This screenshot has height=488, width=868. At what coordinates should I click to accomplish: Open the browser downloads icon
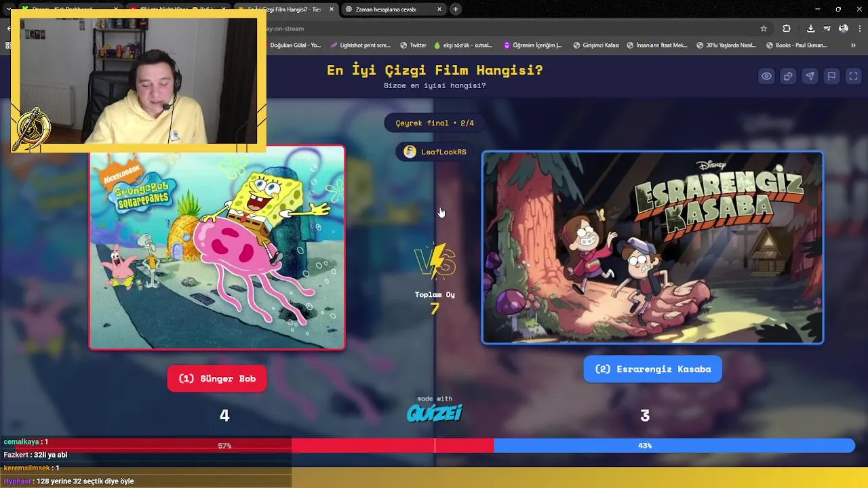click(811, 28)
